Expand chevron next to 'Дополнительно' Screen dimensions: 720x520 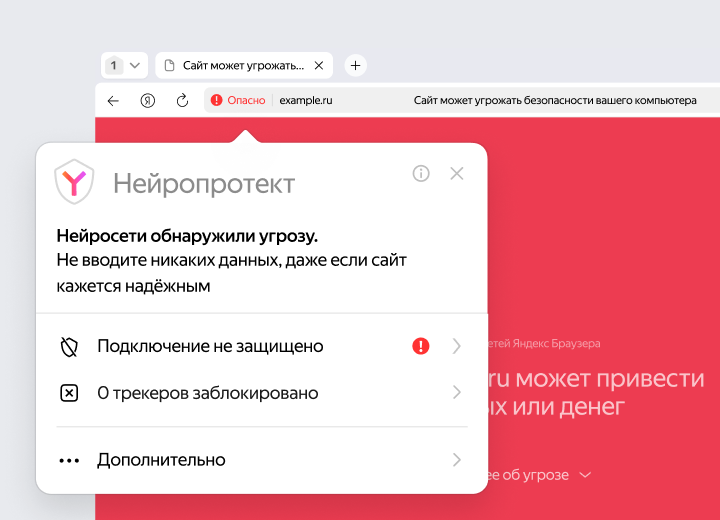tap(456, 460)
